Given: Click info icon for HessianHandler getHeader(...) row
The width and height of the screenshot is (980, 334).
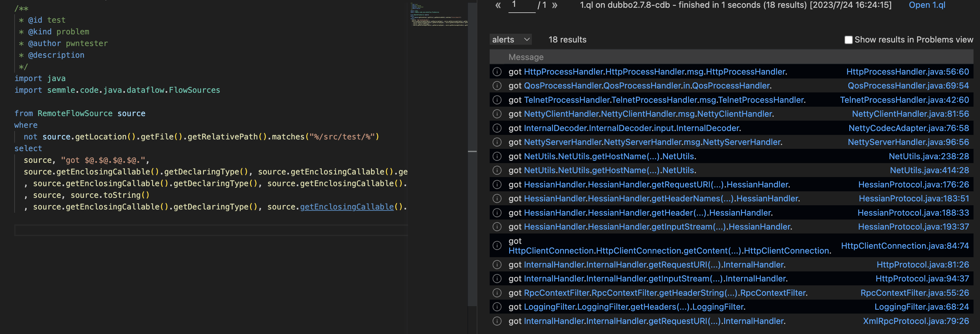Looking at the screenshot, I should [x=497, y=213].
